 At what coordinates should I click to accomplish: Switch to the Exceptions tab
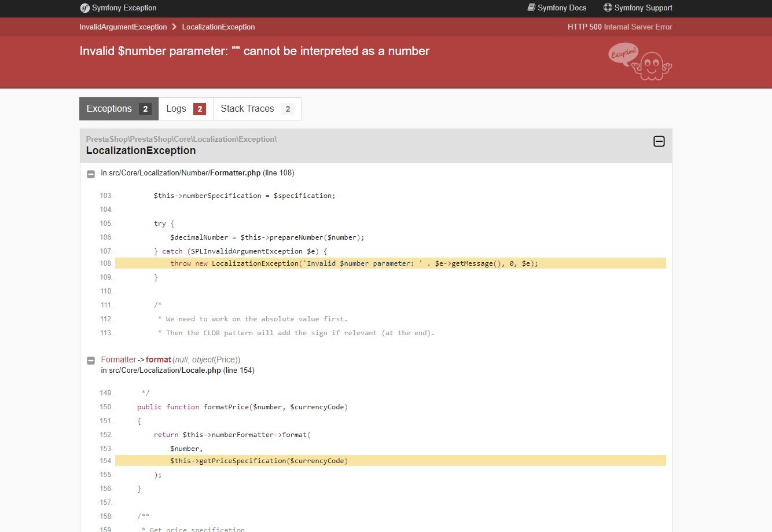point(119,109)
